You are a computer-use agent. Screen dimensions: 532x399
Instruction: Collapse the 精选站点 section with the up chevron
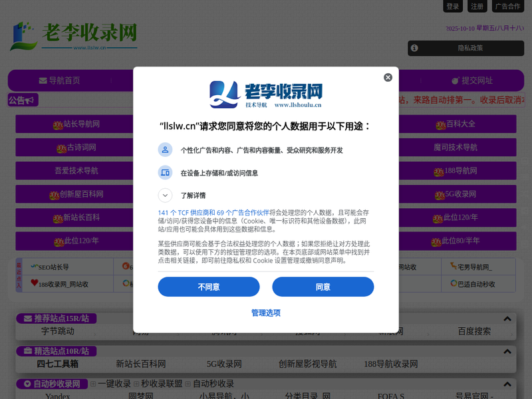(508, 351)
